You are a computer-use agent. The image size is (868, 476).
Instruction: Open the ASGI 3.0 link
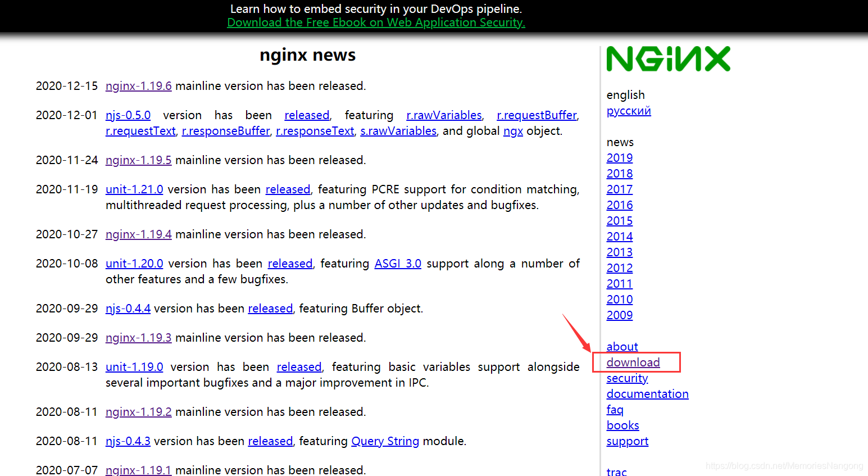[398, 264]
